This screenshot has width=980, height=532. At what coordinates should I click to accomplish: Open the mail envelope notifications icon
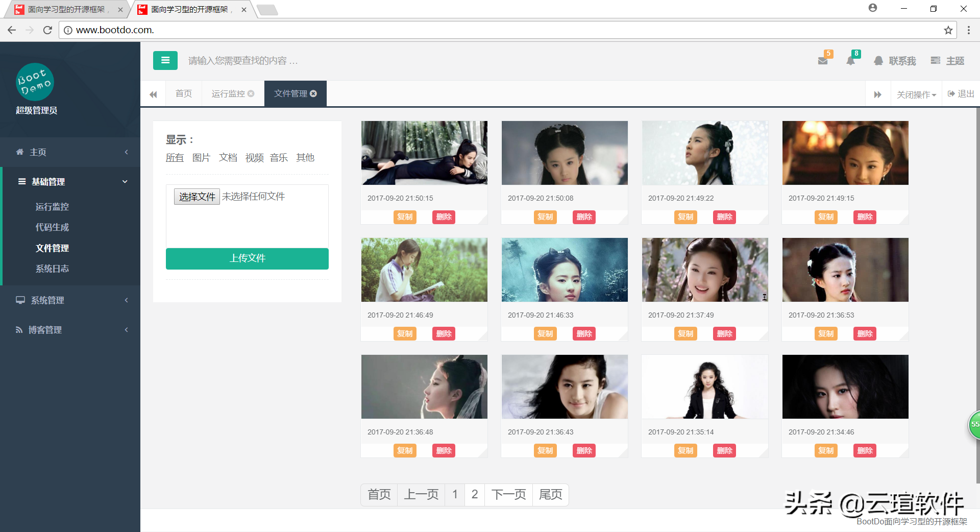[823, 61]
